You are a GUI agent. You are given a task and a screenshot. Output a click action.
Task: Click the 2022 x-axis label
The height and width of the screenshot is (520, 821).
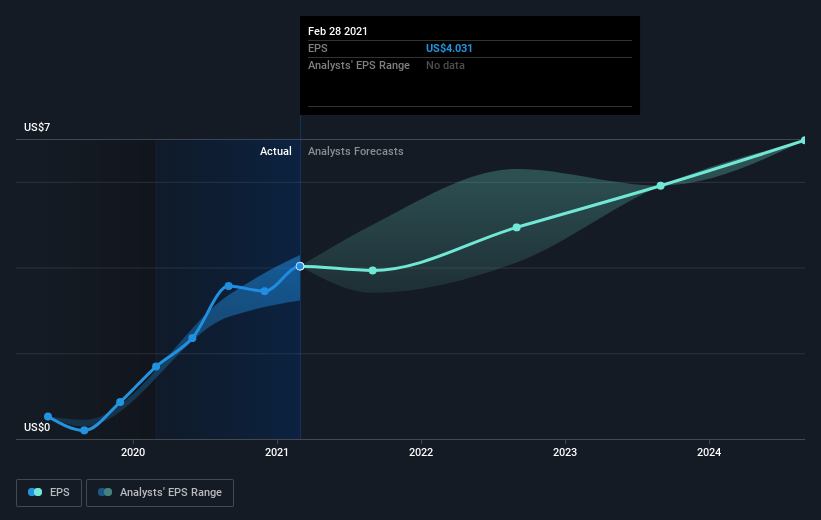coord(421,452)
